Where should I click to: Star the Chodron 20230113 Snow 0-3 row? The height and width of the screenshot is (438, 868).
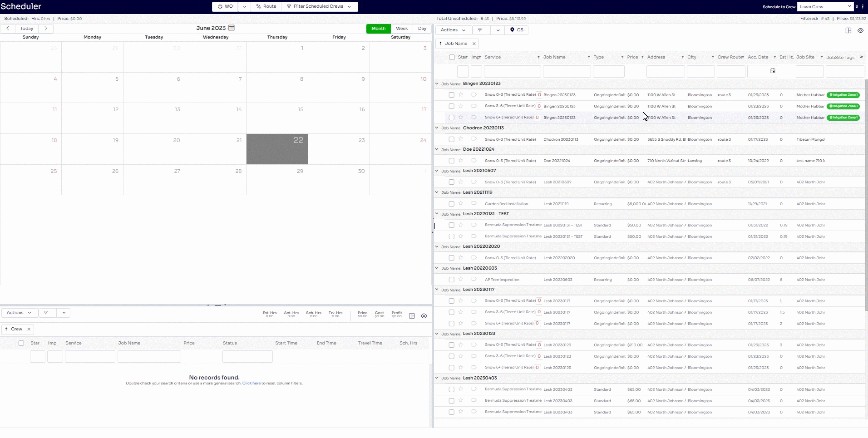tap(461, 139)
